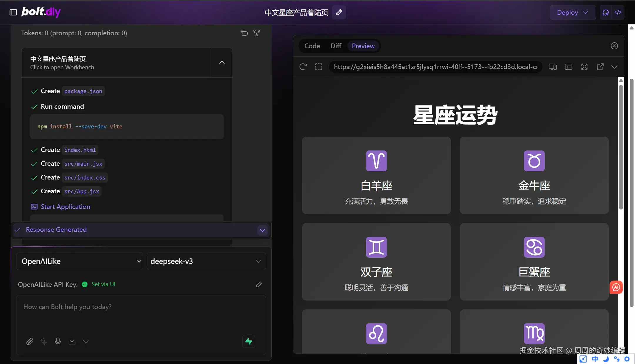Click the microphone voice input icon
Viewport: 635px width, 364px height.
(58, 341)
